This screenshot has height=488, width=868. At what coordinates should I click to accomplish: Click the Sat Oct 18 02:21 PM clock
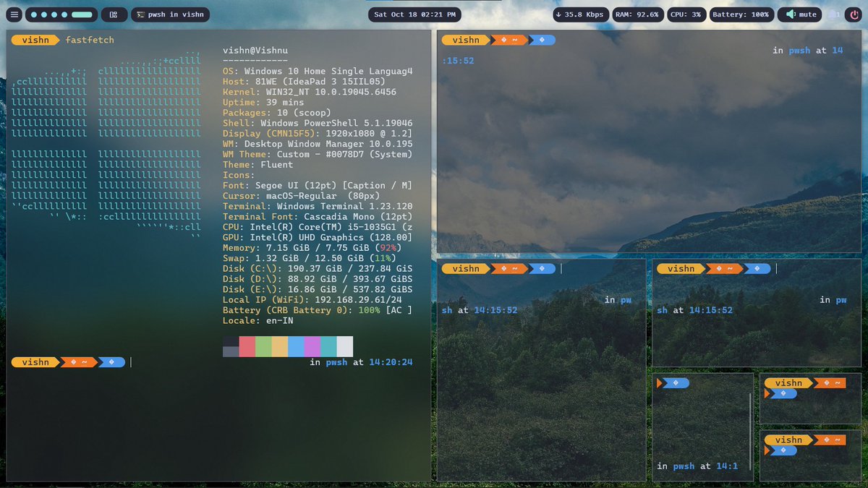pos(414,14)
